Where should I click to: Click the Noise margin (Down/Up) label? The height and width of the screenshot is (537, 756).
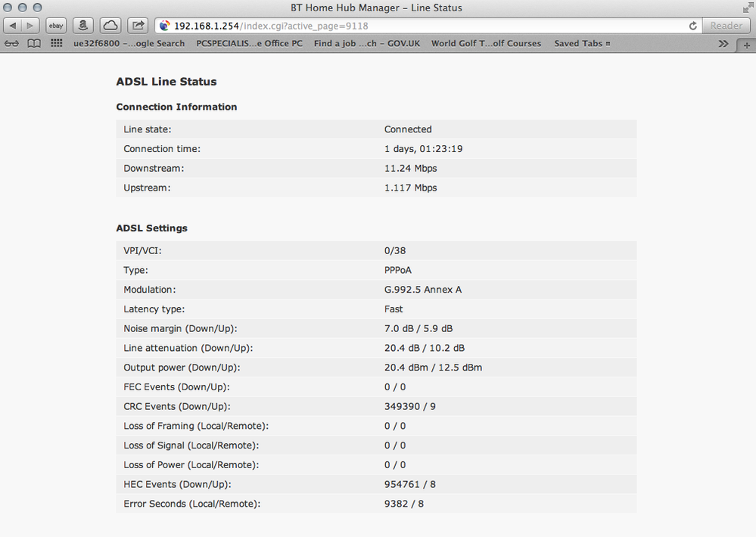point(180,329)
